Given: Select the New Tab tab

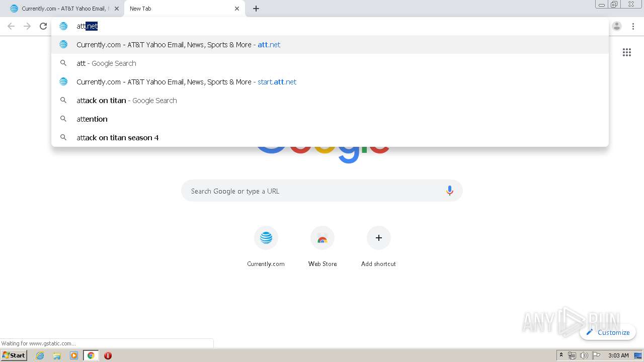Looking at the screenshot, I should [x=184, y=9].
